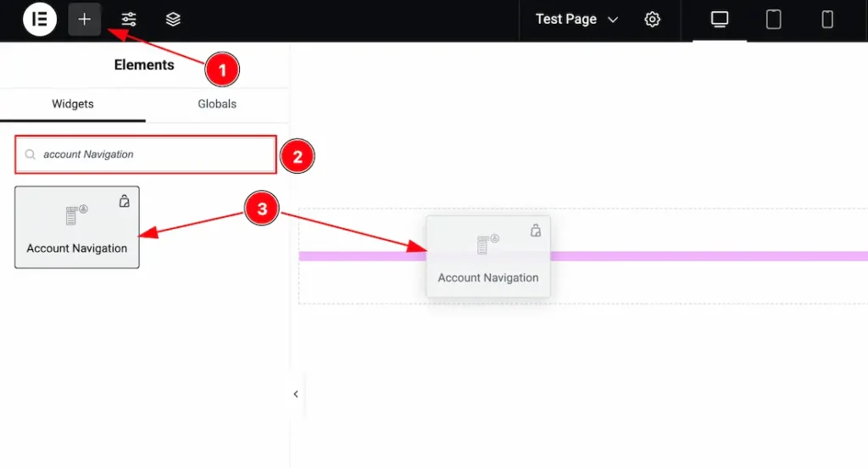The height and width of the screenshot is (468, 868).
Task: Click lock icon on canvas Account Navigation widget
Action: point(536,231)
